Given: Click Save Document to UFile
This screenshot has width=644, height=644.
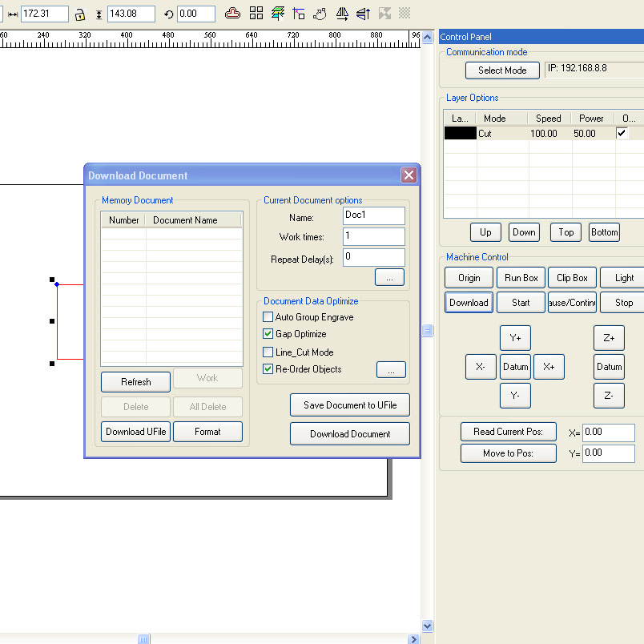Looking at the screenshot, I should pyautogui.click(x=350, y=405).
